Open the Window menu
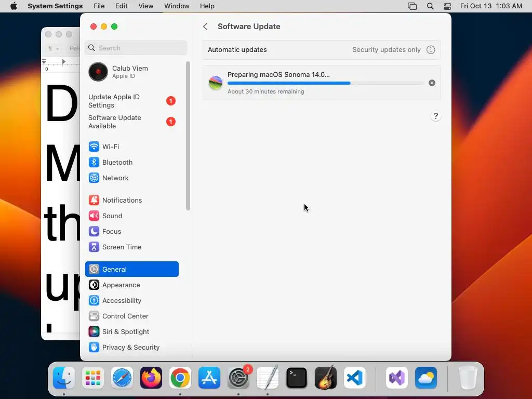The height and width of the screenshot is (399, 532). click(177, 6)
